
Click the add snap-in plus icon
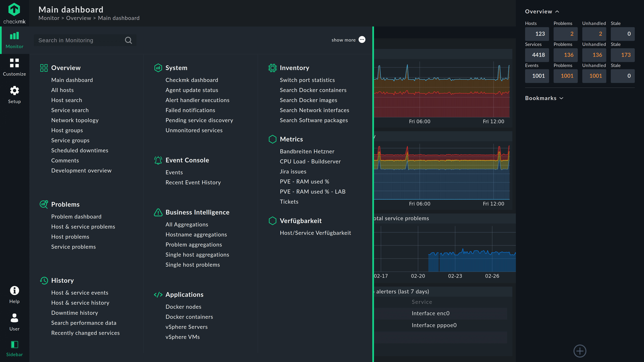pyautogui.click(x=580, y=351)
